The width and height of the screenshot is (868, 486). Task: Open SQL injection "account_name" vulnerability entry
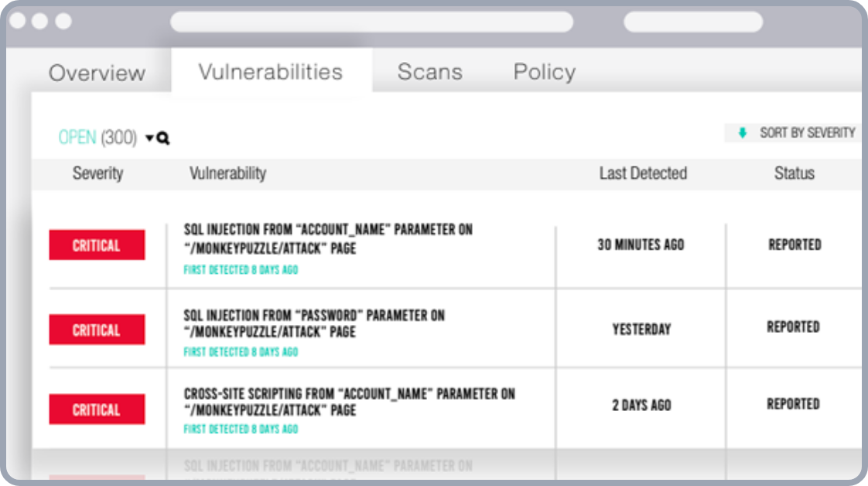tap(328, 239)
